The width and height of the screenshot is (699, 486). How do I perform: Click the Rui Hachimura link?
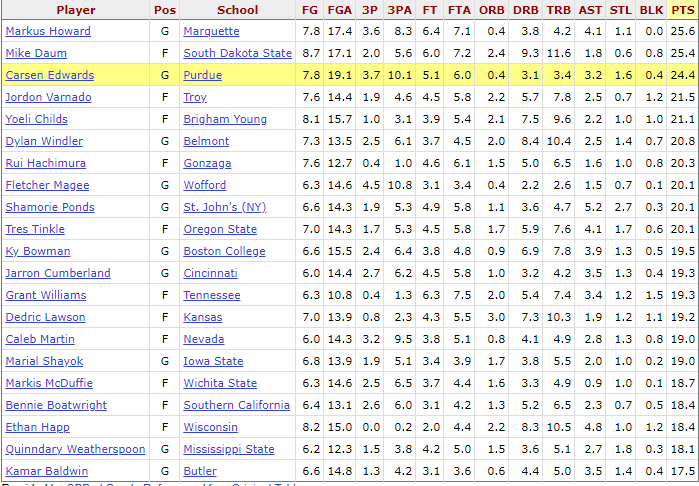tap(45, 163)
